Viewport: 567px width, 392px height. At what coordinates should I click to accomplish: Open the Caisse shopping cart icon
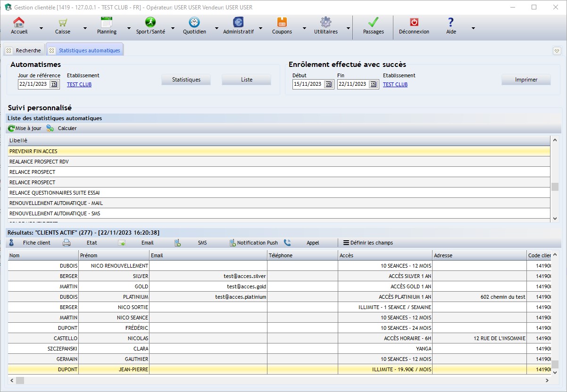62,23
